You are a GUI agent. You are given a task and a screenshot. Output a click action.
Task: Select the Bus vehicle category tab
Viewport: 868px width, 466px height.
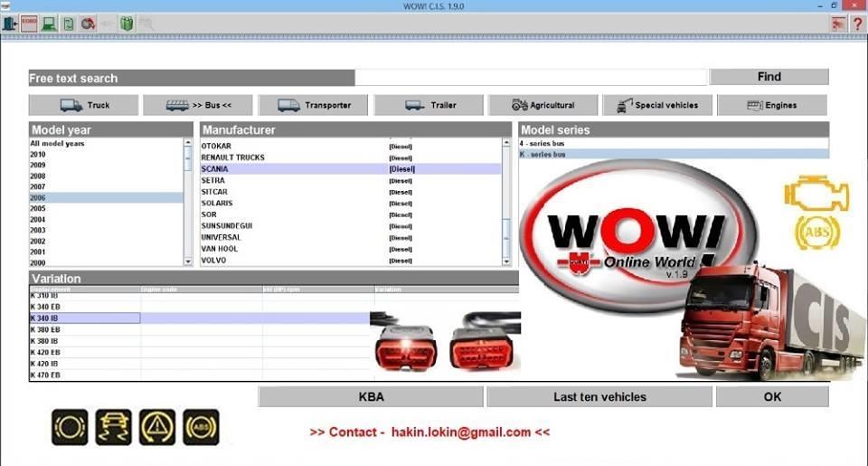[x=198, y=105]
